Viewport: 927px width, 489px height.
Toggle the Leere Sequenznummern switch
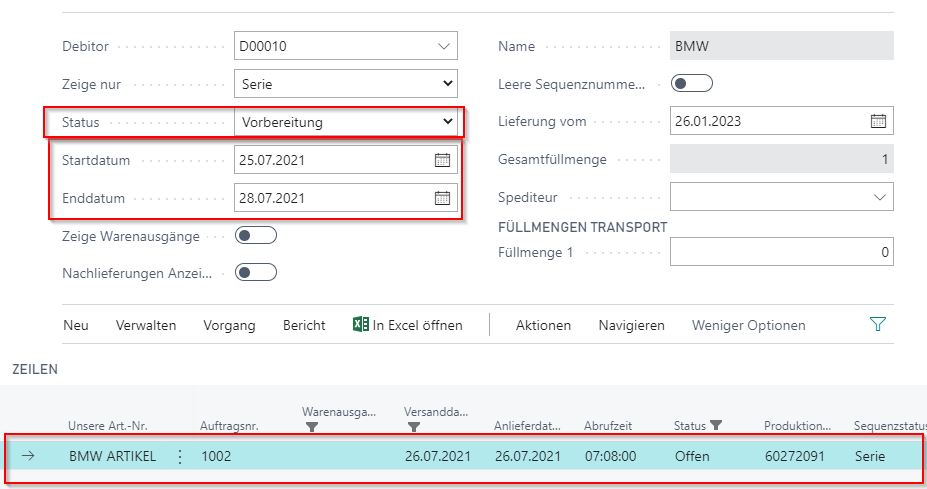click(x=692, y=84)
